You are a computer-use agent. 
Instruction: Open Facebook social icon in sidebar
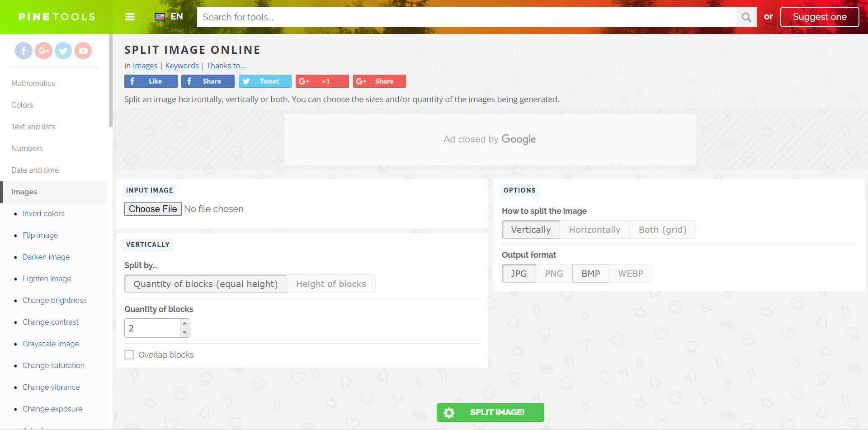click(24, 51)
